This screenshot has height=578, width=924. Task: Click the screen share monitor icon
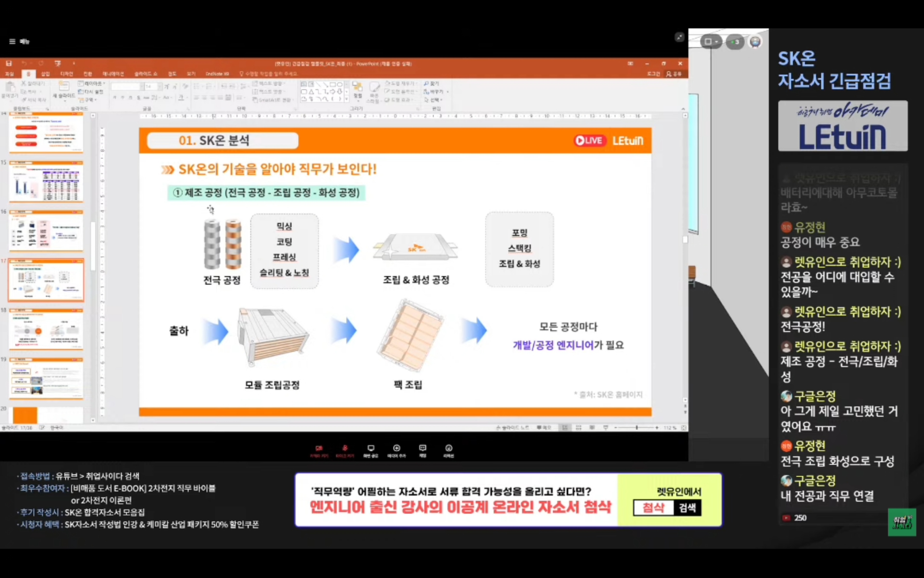[371, 448]
